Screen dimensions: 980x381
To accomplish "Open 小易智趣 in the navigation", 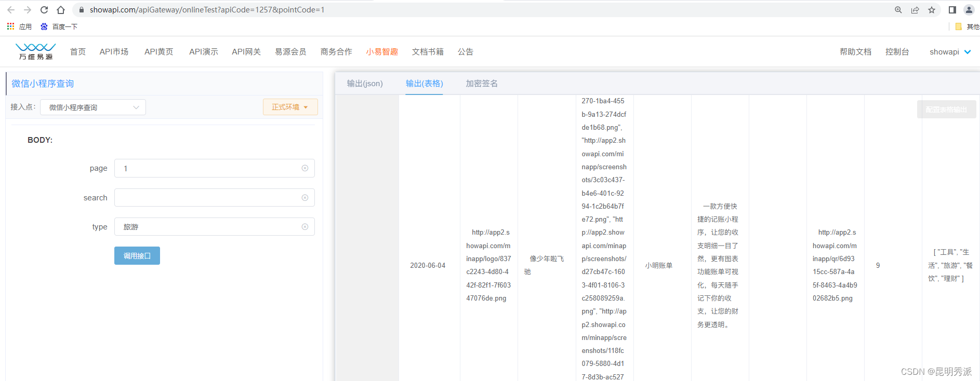I will point(382,52).
